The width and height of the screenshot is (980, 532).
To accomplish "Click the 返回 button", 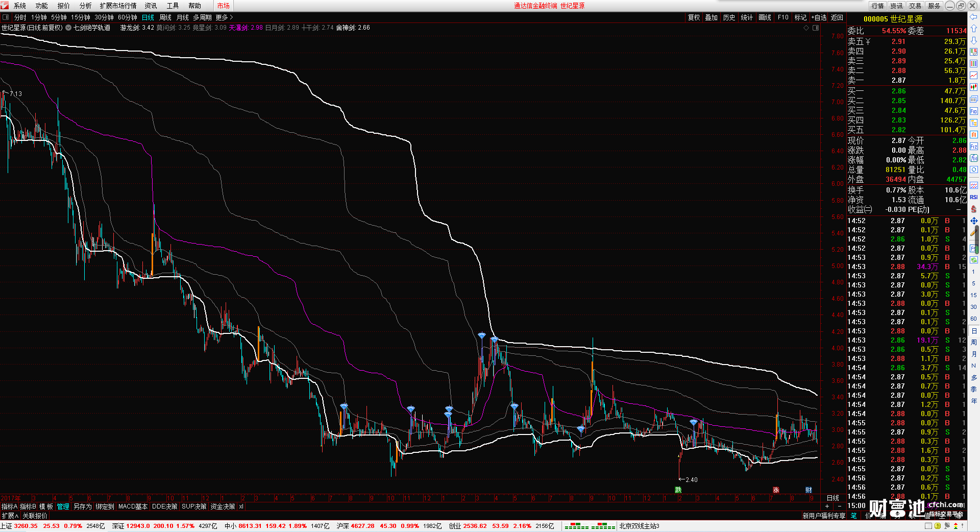I will pyautogui.click(x=837, y=17).
